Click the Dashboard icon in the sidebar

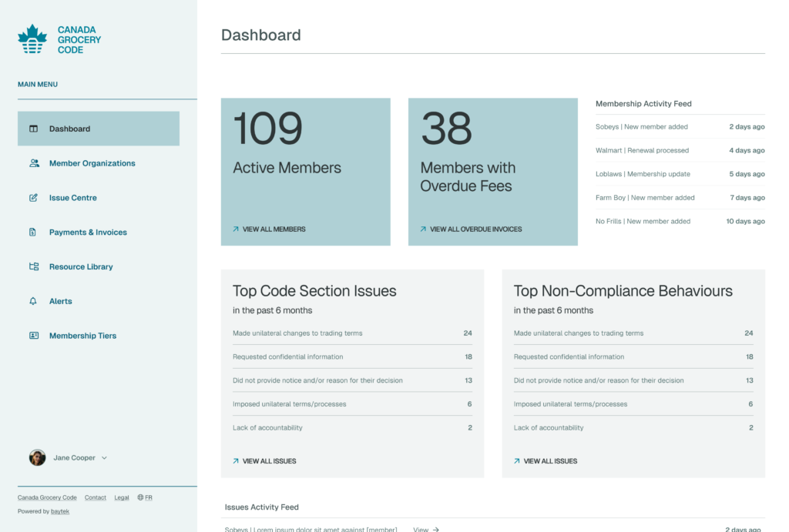33,129
